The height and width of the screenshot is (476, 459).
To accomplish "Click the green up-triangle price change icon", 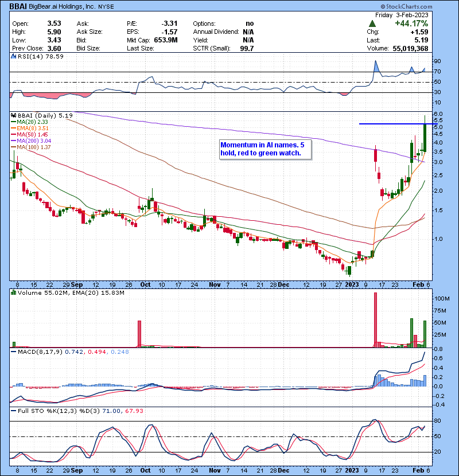I will click(x=372, y=24).
